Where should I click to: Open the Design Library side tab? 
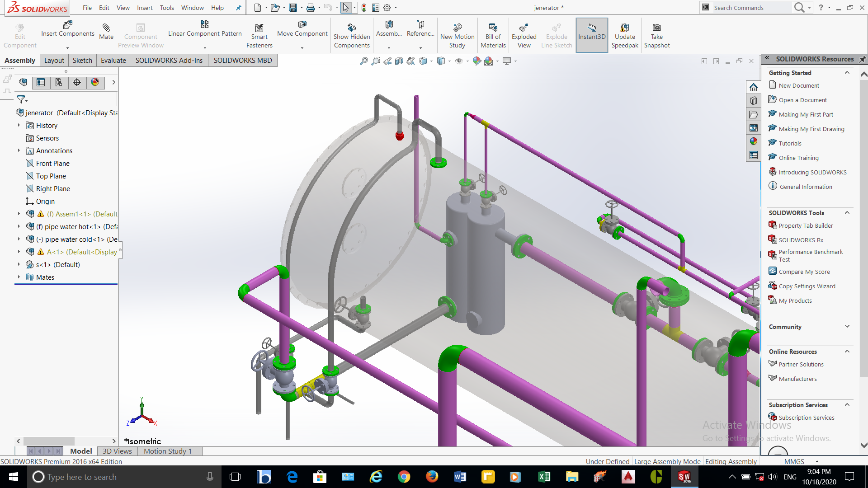(753, 101)
